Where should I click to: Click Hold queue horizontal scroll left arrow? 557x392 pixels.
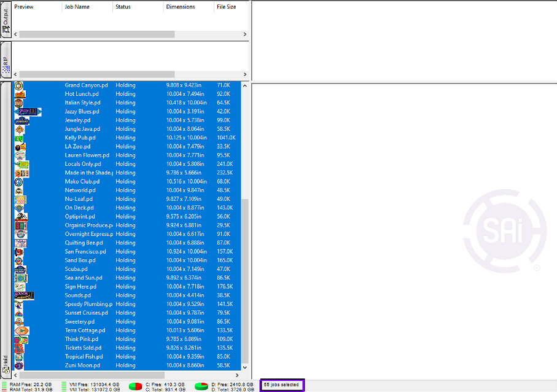tap(15, 375)
